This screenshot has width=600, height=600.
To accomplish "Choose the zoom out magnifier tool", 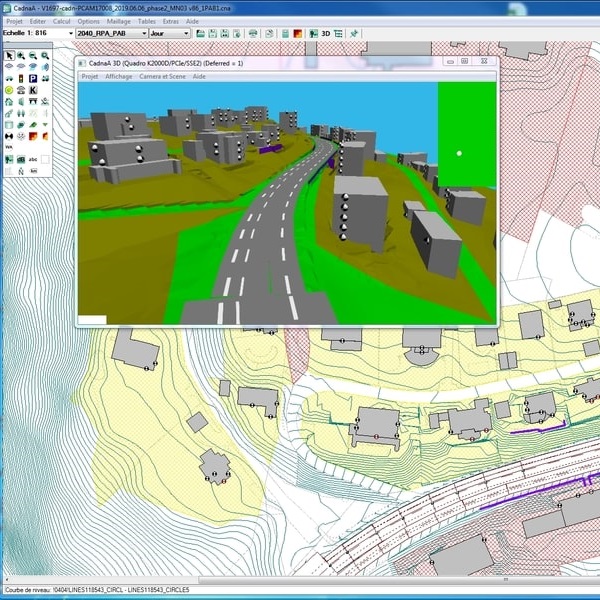I will pos(33,56).
